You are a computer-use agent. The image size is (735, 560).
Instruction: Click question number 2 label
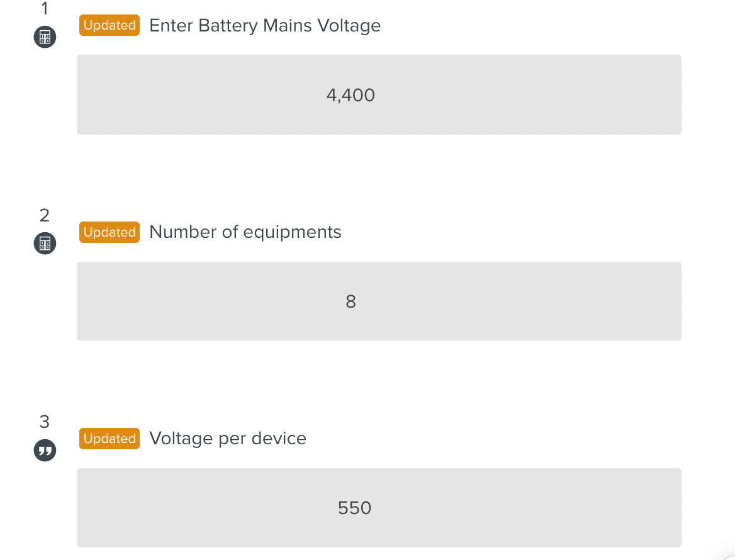click(x=44, y=216)
